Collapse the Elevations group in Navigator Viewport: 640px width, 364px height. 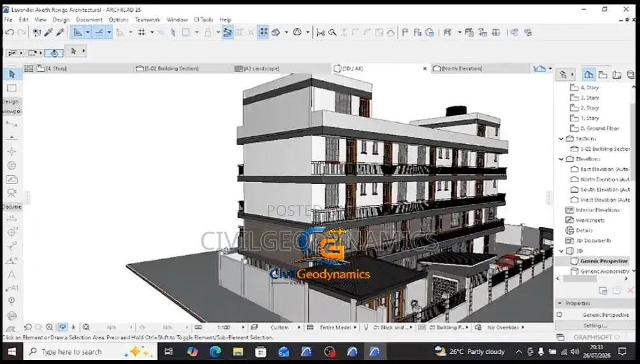click(561, 159)
